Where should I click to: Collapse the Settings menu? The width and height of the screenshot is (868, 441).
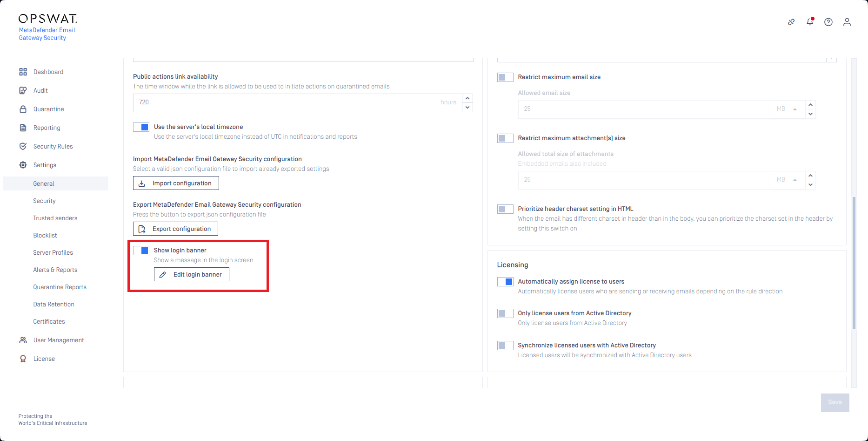click(45, 165)
